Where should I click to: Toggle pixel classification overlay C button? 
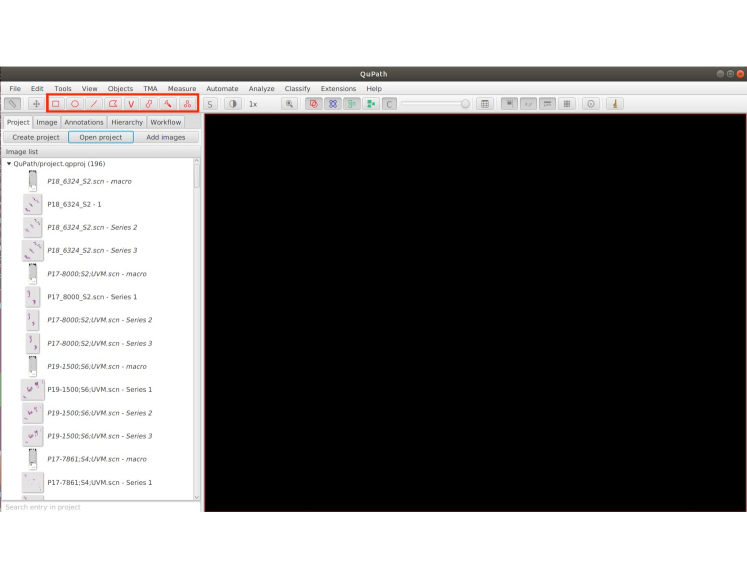[x=389, y=104]
